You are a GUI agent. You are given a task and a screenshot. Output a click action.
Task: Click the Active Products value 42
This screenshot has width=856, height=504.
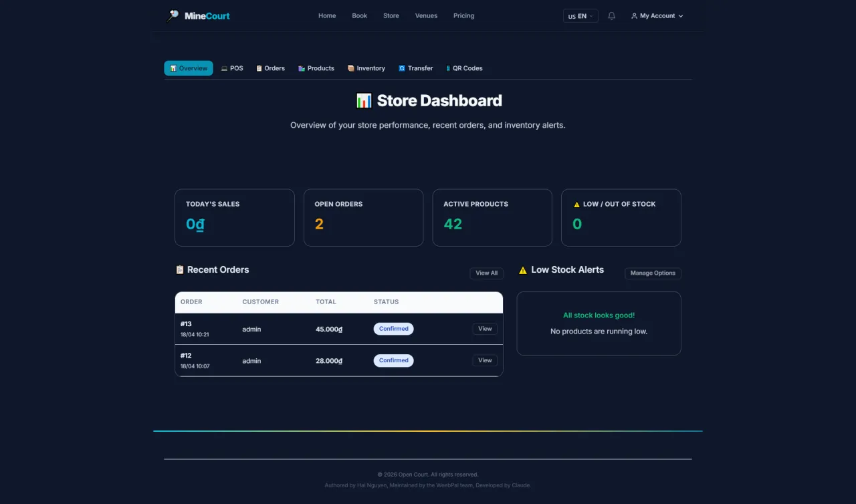453,225
